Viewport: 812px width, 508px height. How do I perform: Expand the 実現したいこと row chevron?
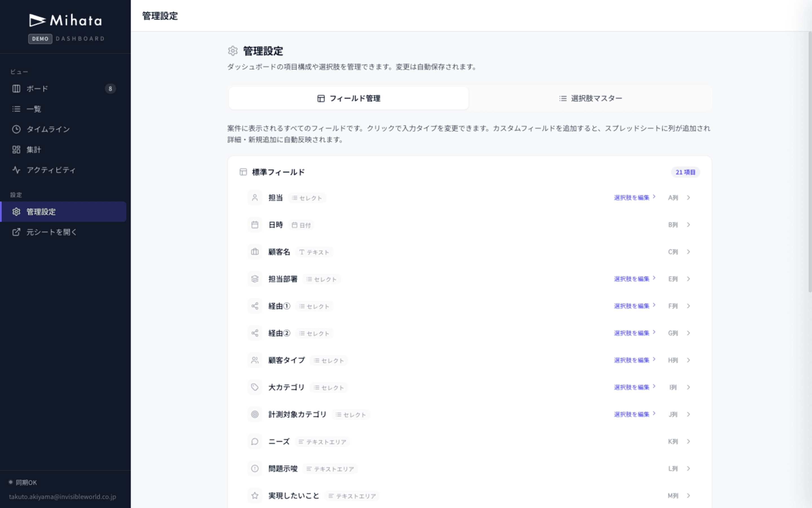tap(689, 496)
